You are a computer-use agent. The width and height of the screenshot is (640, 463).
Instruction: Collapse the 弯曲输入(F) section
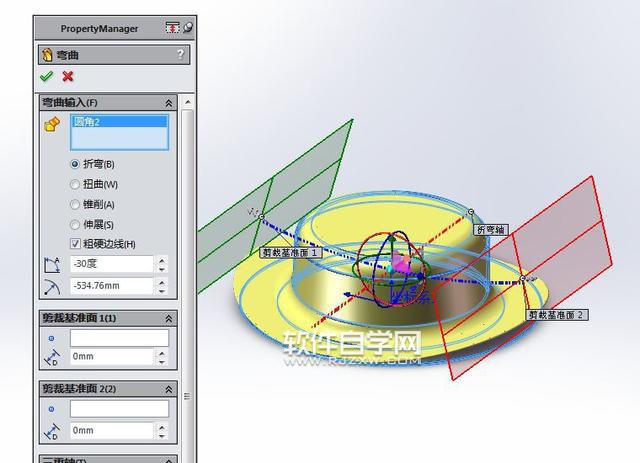pyautogui.click(x=169, y=103)
